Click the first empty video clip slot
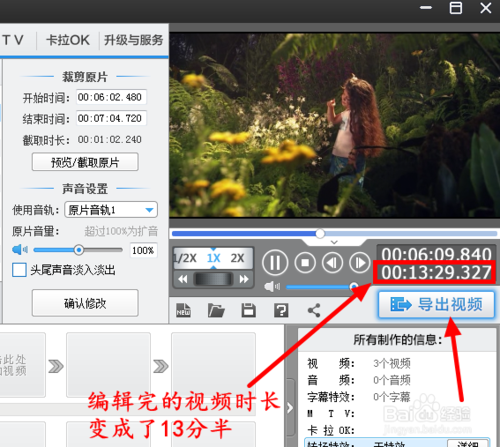The image size is (500, 447). [x=22, y=365]
